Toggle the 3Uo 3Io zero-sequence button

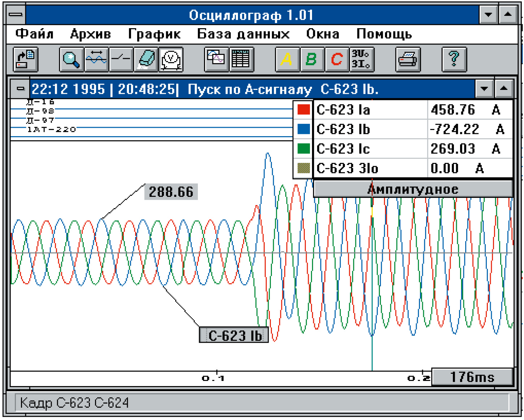coord(361,59)
